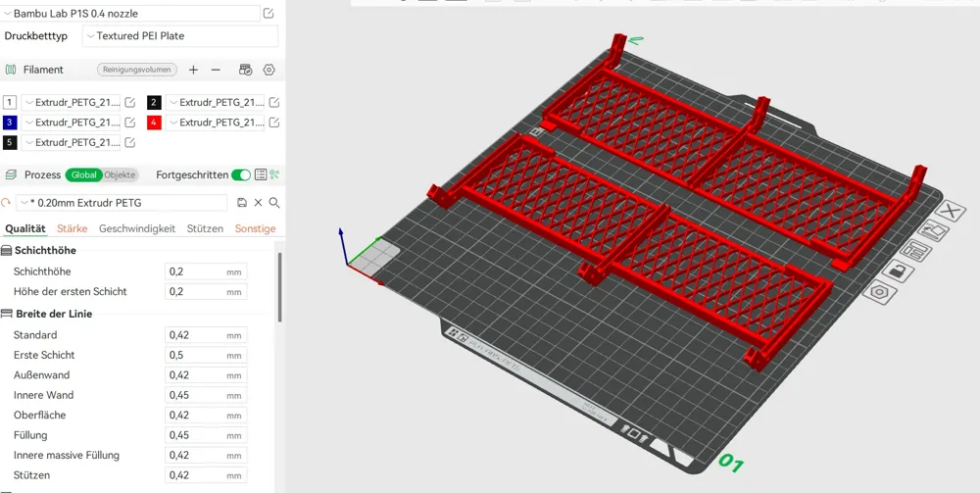980x493 pixels.
Task: Click the blue filament 3 color swatch
Action: 10,123
